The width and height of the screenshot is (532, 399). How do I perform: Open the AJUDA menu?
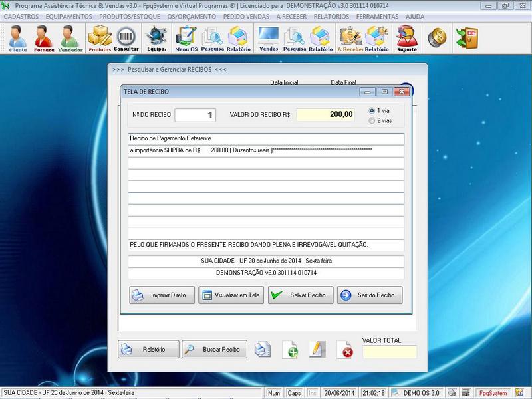(x=415, y=17)
